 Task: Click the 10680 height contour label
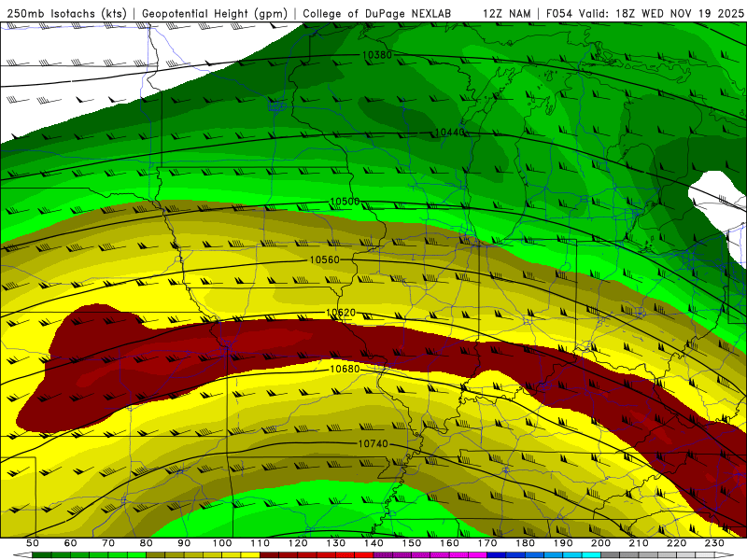click(345, 369)
